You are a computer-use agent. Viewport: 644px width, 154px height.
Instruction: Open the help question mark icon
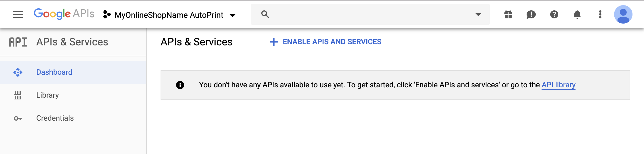554,14
